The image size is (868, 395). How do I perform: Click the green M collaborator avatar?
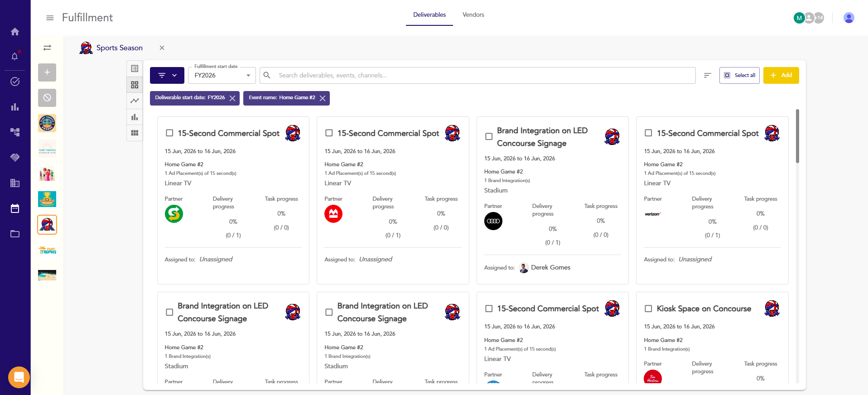click(799, 18)
